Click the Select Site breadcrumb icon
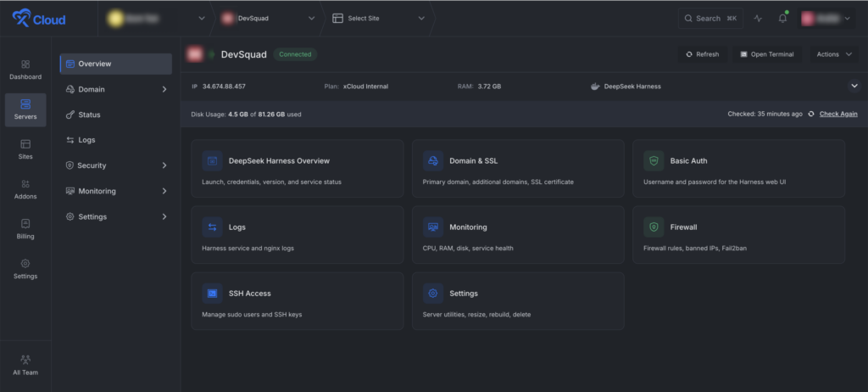The image size is (868, 392). pos(337,19)
